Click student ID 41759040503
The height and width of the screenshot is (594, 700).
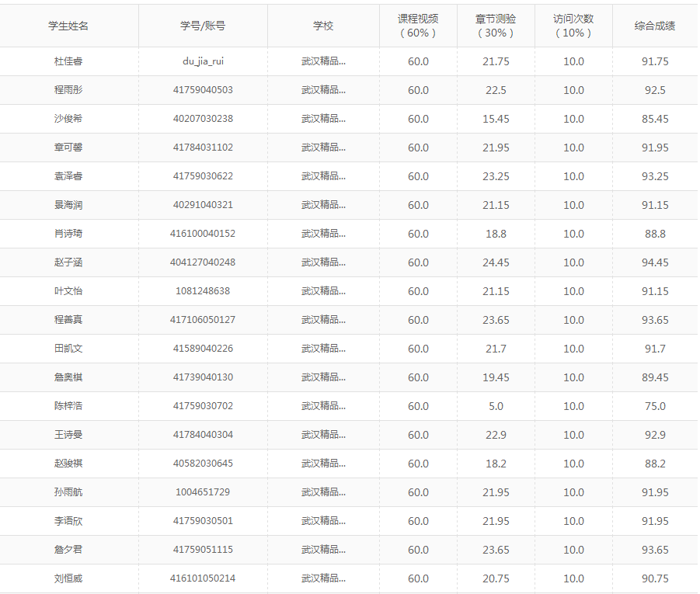[x=203, y=90]
